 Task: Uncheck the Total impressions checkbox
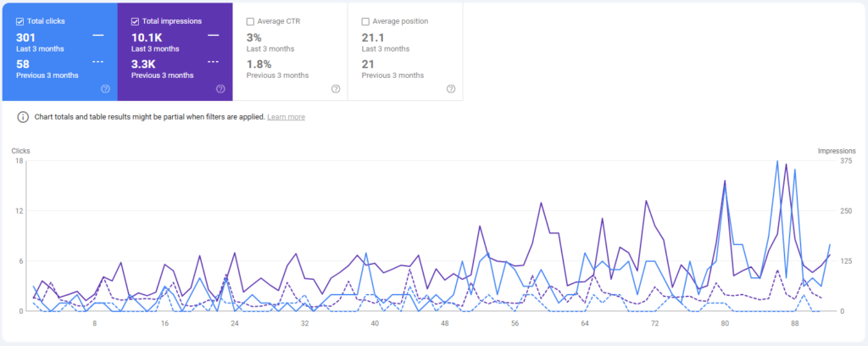point(135,21)
